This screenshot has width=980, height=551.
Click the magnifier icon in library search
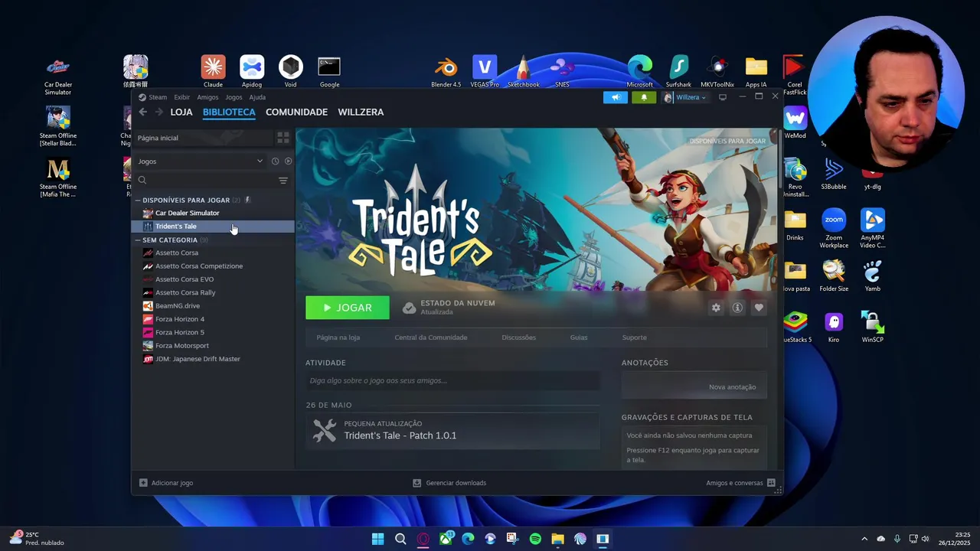coord(142,181)
